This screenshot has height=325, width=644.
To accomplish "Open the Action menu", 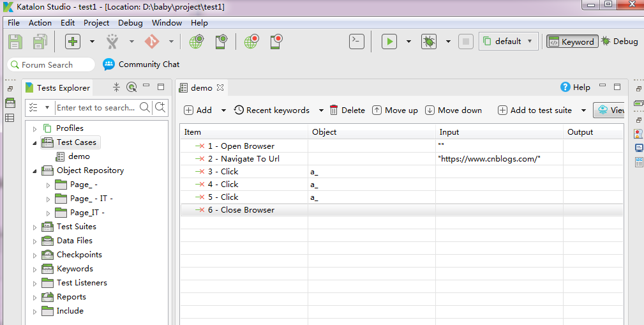I will (x=40, y=23).
